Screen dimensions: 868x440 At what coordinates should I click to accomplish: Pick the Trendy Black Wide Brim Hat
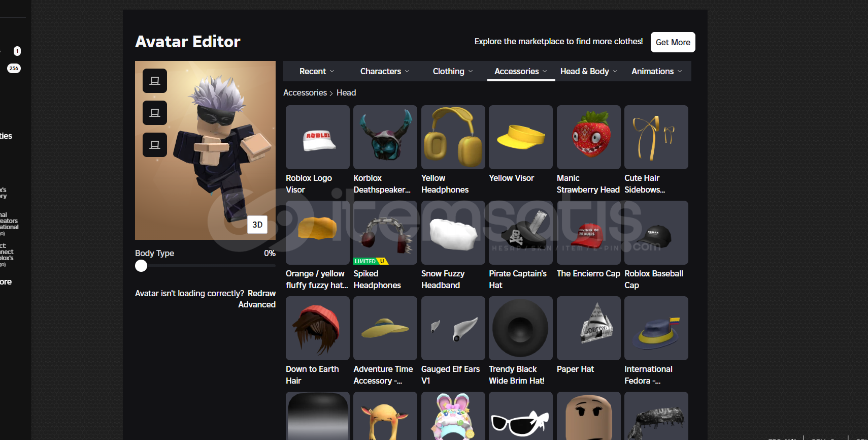[x=521, y=328]
